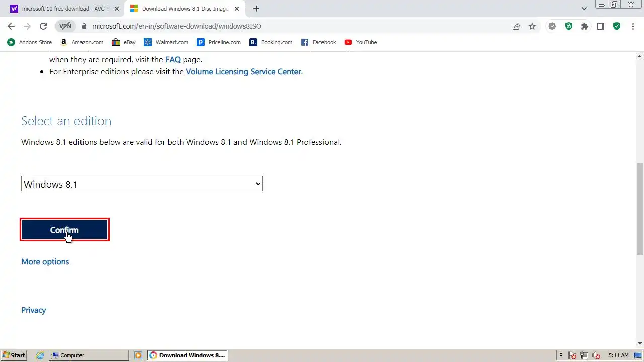The width and height of the screenshot is (644, 362).
Task: Open the Privacy link
Action: click(33, 310)
